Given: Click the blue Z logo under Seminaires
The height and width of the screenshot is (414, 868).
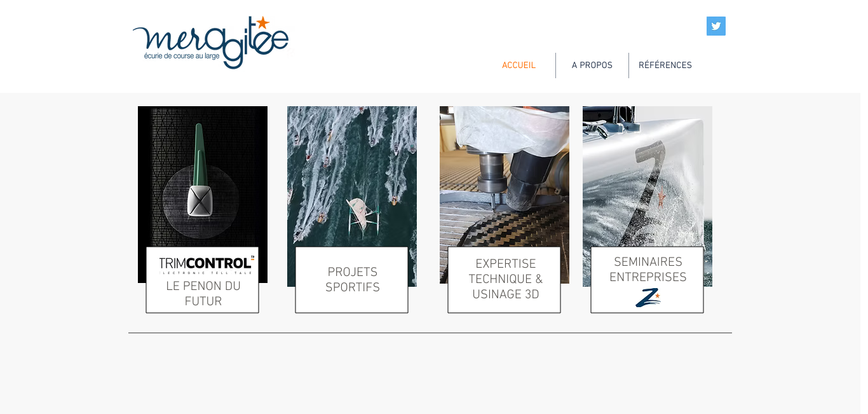Looking at the screenshot, I should pos(648,297).
